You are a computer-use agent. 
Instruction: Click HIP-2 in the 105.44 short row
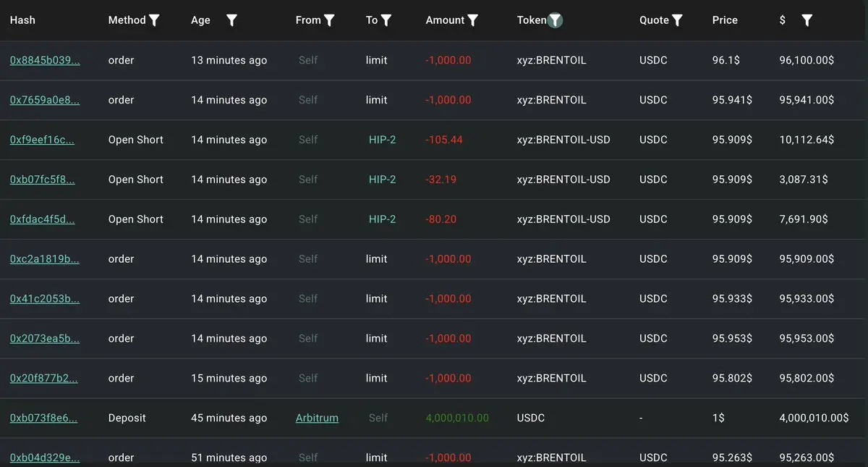pos(382,140)
